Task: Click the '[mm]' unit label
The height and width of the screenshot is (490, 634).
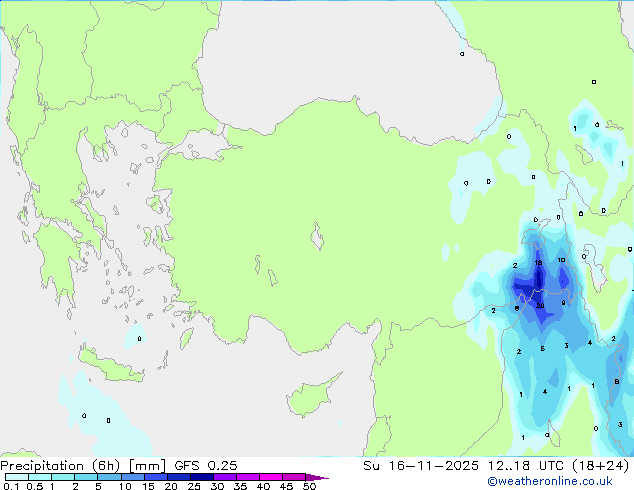Action: coord(147,466)
